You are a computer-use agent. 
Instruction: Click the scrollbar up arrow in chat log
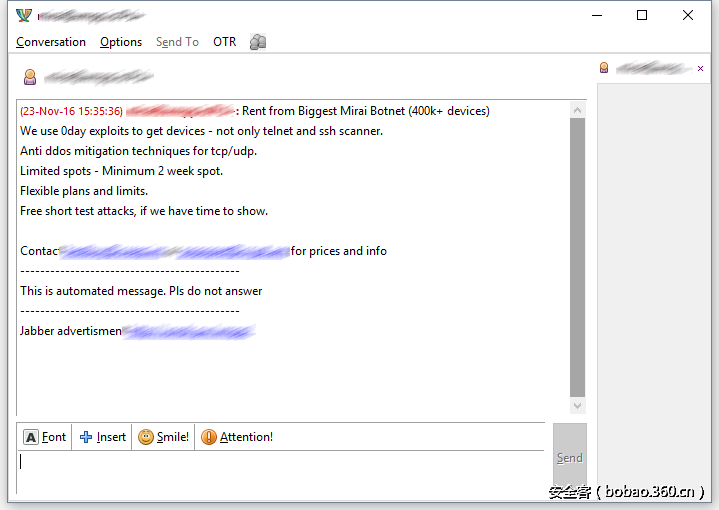click(577, 110)
